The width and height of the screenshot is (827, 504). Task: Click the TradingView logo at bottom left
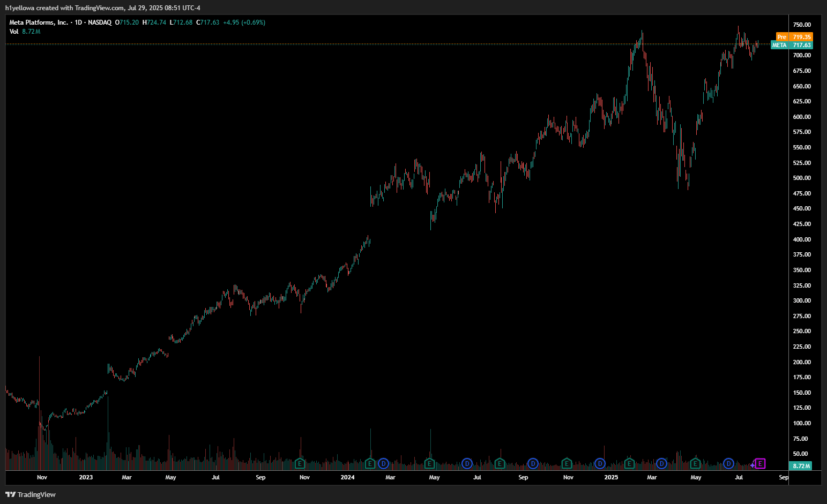pos(31,494)
